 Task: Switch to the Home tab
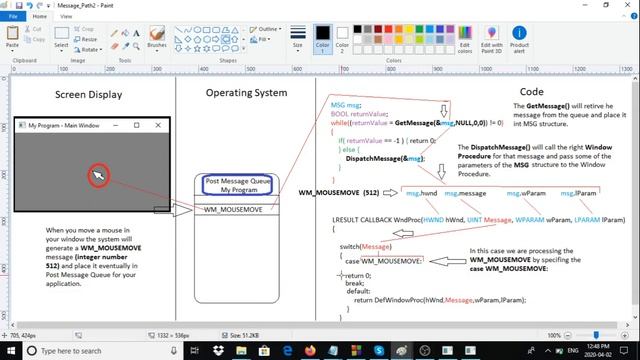click(x=40, y=16)
